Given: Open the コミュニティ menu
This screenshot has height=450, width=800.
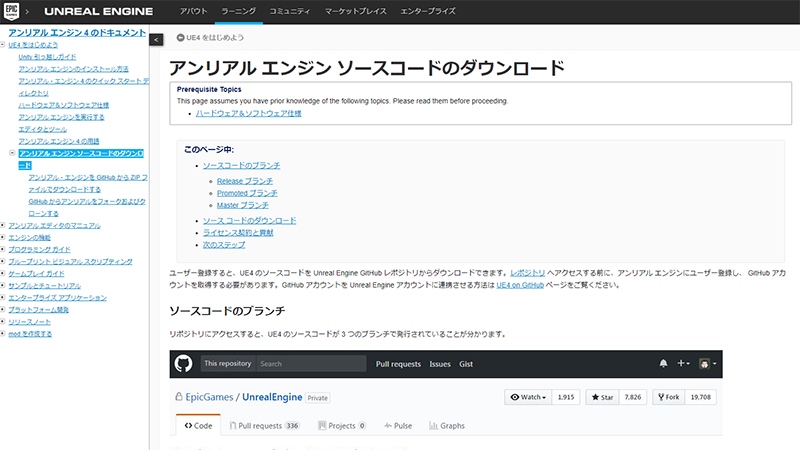Looking at the screenshot, I should point(290,11).
